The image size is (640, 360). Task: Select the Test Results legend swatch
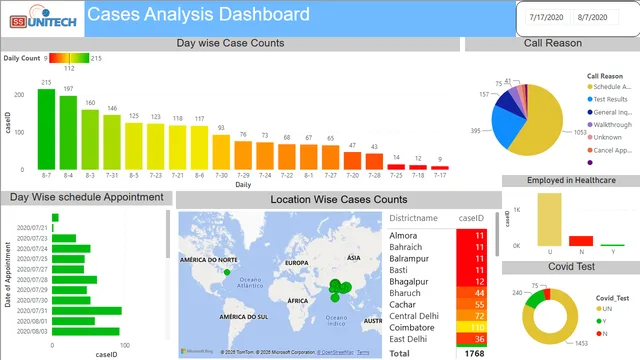[590, 99]
